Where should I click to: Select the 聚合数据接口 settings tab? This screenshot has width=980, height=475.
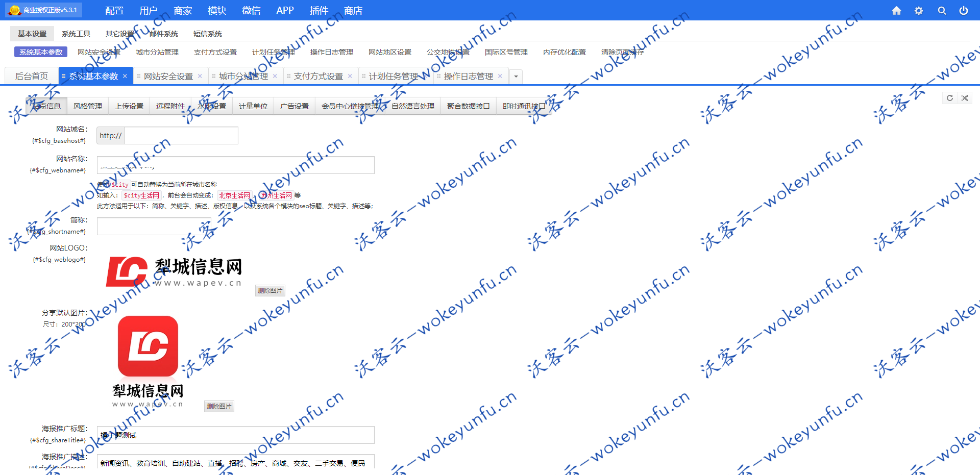(x=469, y=106)
